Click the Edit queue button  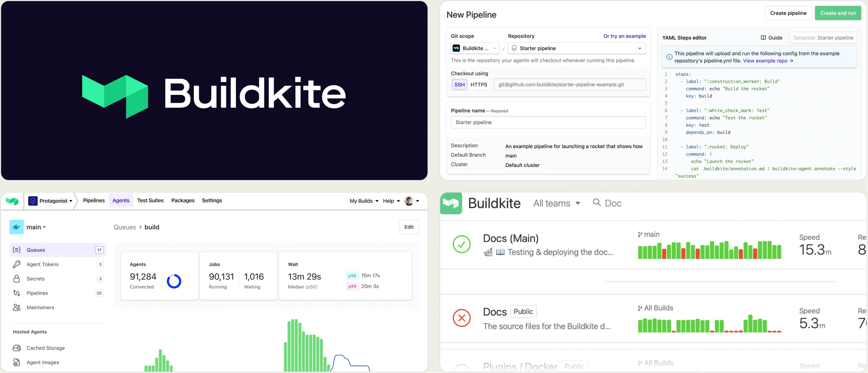409,227
